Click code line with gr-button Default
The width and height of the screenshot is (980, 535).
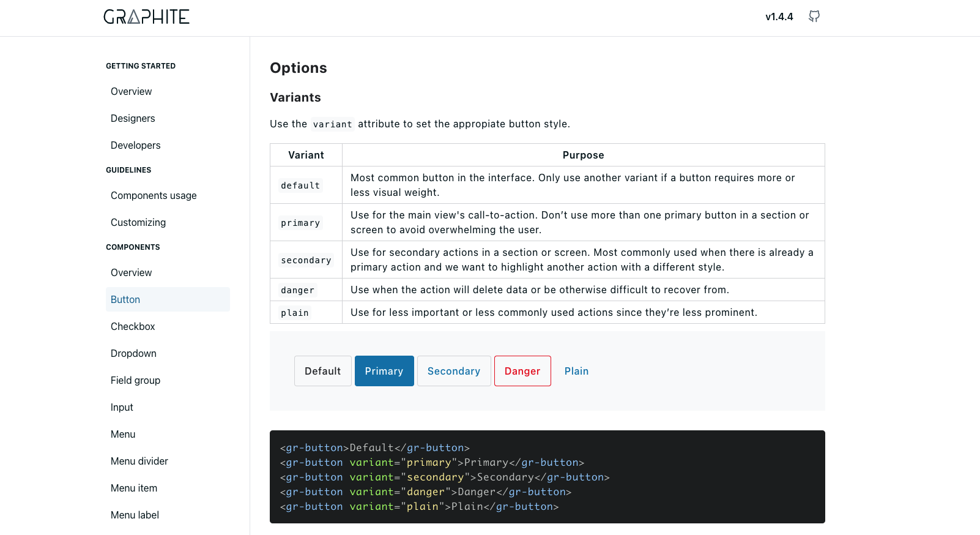[375, 447]
